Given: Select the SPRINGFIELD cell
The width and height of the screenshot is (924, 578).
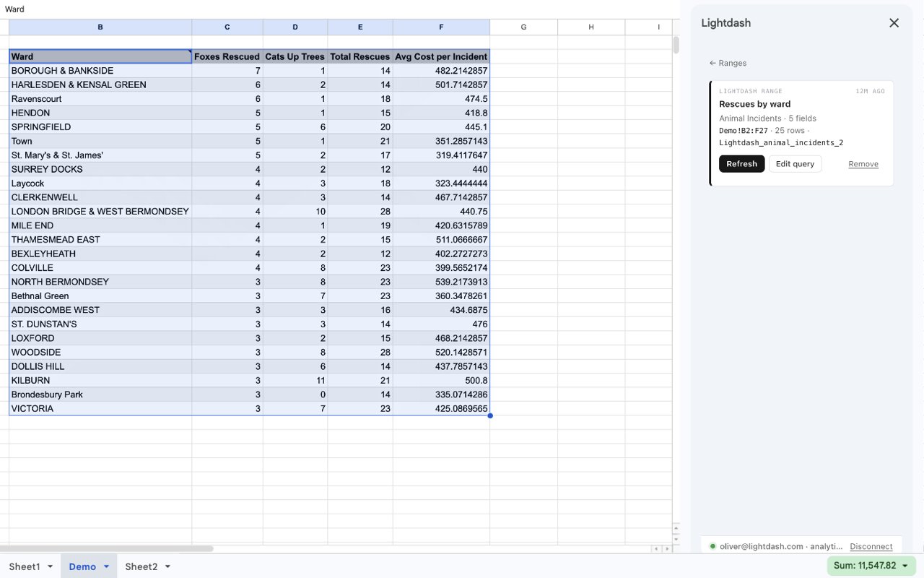Looking at the screenshot, I should coord(100,127).
